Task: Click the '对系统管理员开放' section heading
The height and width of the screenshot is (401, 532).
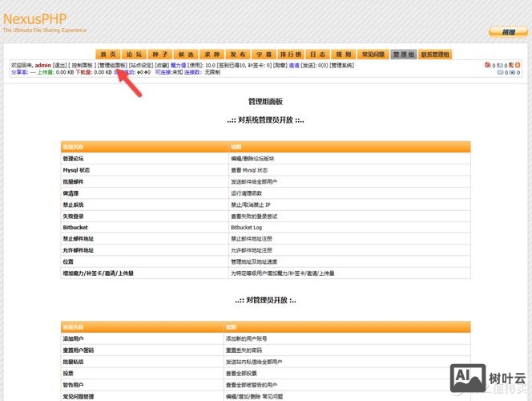Action: [265, 120]
